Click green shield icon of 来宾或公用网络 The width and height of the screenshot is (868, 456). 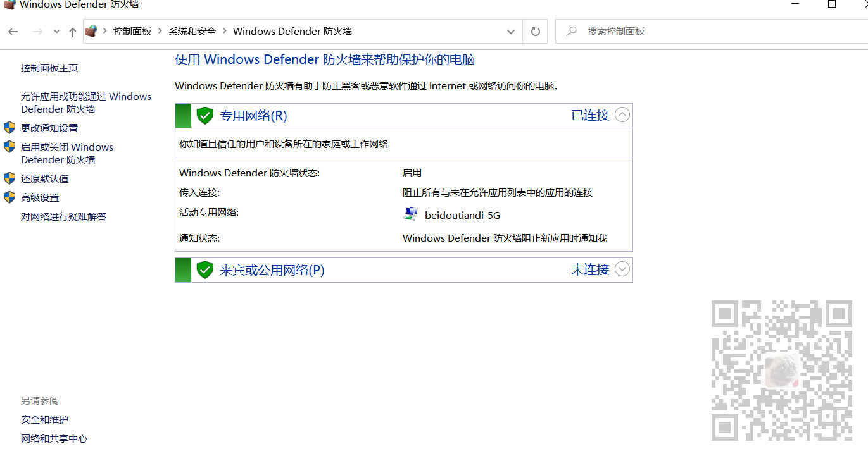(x=204, y=270)
